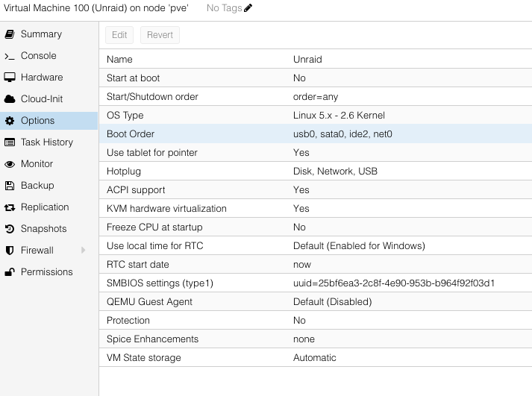Click the Backup floppy disk icon
The image size is (532, 396).
(10, 186)
